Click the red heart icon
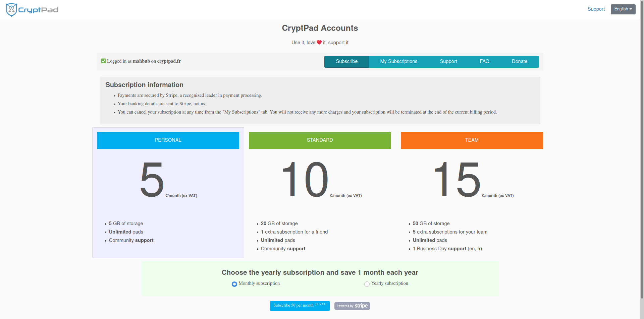The height and width of the screenshot is (319, 644). [x=319, y=43]
